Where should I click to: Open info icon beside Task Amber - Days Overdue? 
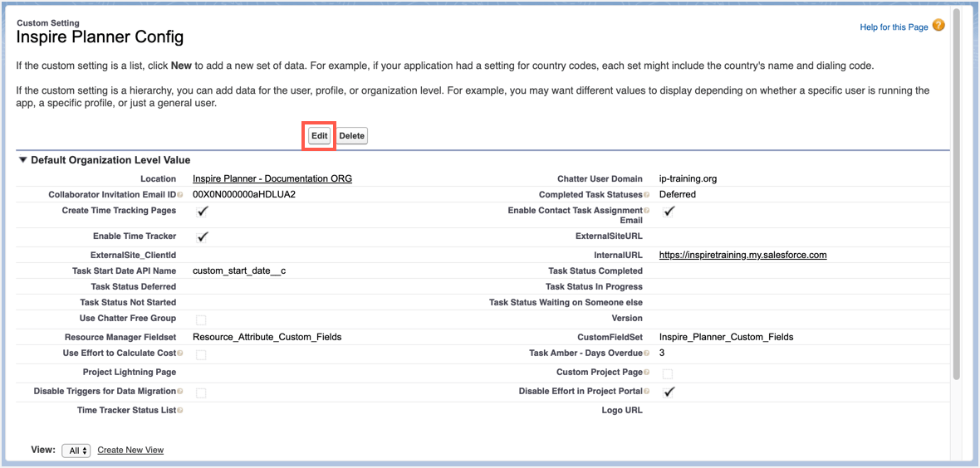[x=646, y=353]
